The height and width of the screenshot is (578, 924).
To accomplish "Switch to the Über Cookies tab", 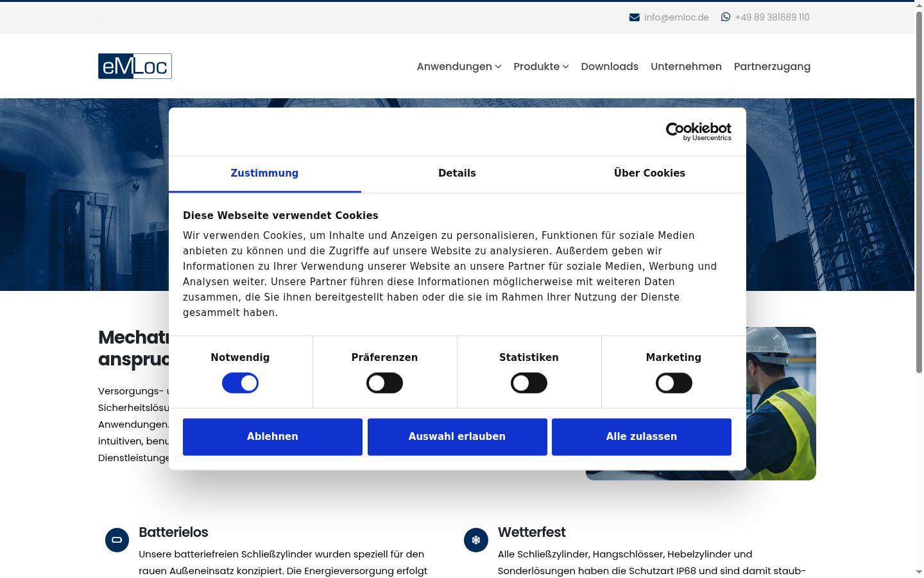I will [x=649, y=173].
